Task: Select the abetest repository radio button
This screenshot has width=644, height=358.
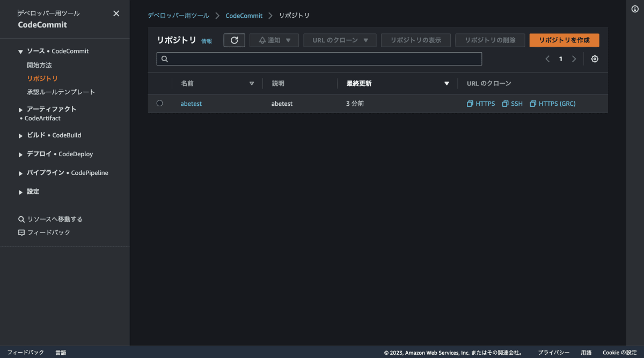Action: tap(159, 103)
